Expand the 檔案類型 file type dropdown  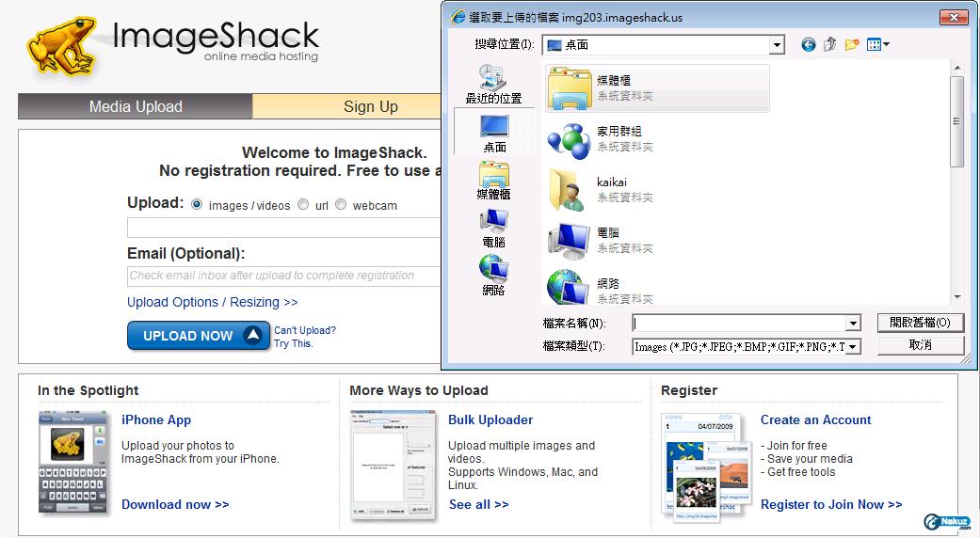pos(853,346)
